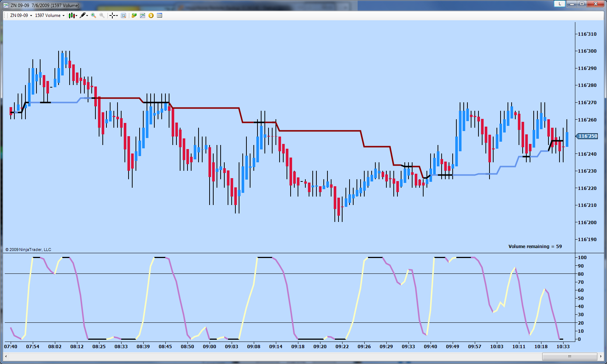This screenshot has height=364, width=607.
Task: Click the zoom out magnifier icon
Action: (x=102, y=15)
